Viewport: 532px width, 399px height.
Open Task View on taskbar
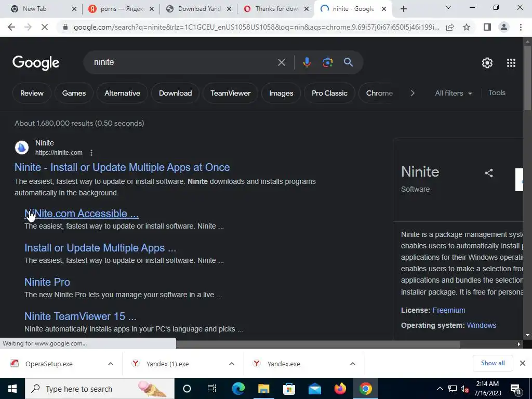tap(212, 389)
